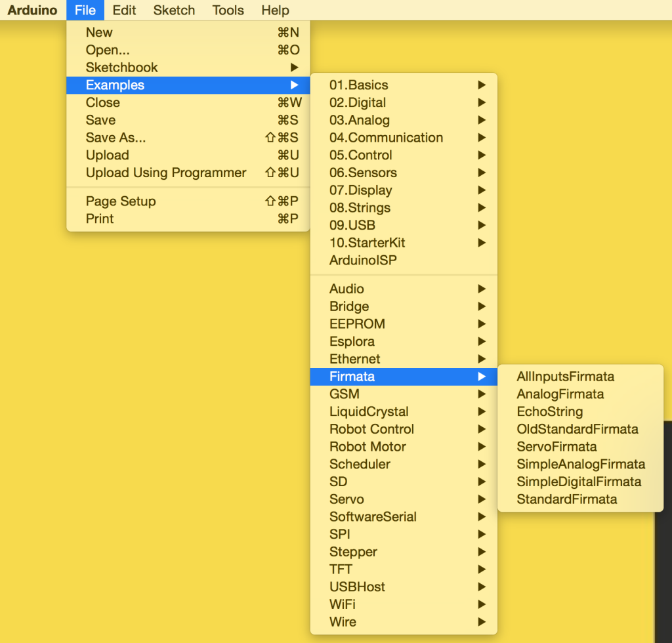Expand the 01.Basics examples submenu
672x643 pixels.
tap(359, 85)
